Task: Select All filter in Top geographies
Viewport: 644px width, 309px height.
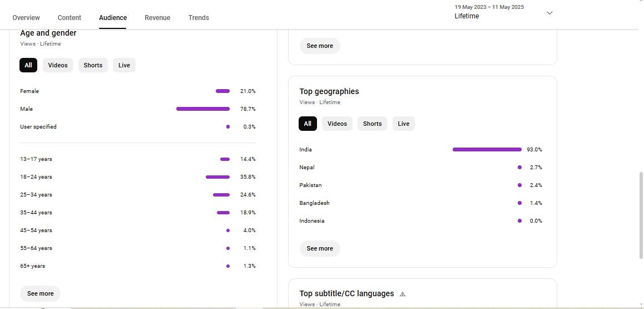Action: pyautogui.click(x=308, y=124)
